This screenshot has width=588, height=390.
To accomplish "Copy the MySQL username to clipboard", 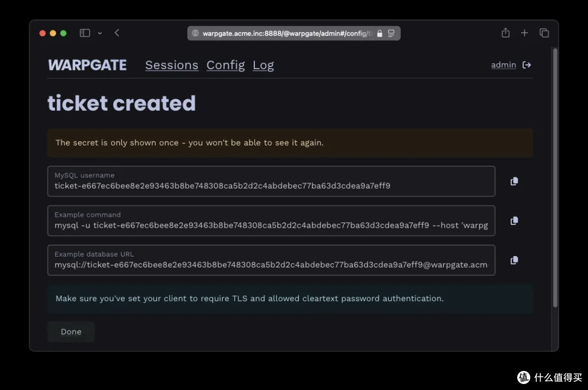I will (x=514, y=181).
